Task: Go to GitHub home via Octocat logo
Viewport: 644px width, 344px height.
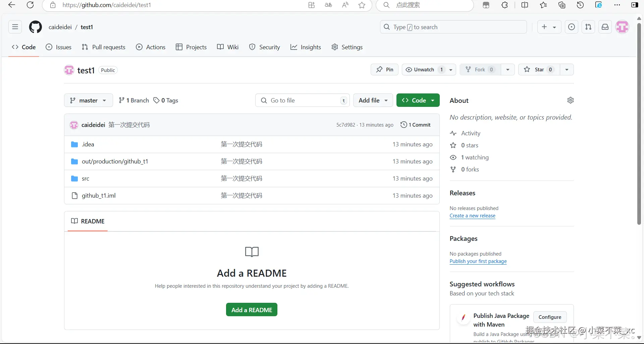Action: click(36, 27)
